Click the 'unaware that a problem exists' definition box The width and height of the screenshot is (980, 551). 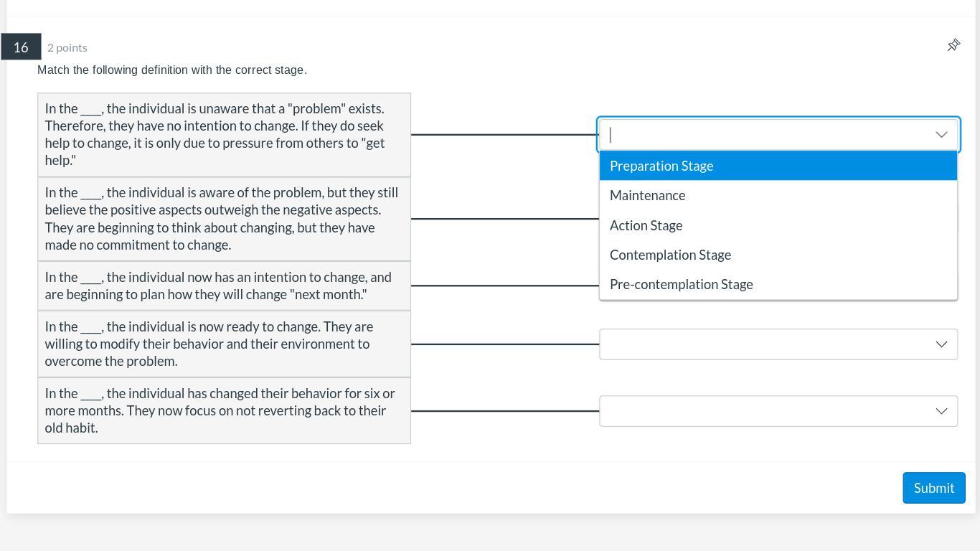224,134
